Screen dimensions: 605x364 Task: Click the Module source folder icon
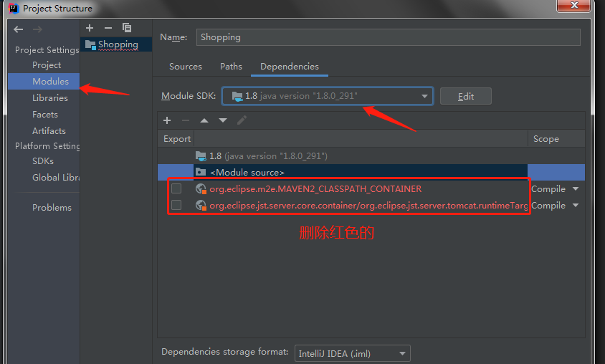pos(201,172)
